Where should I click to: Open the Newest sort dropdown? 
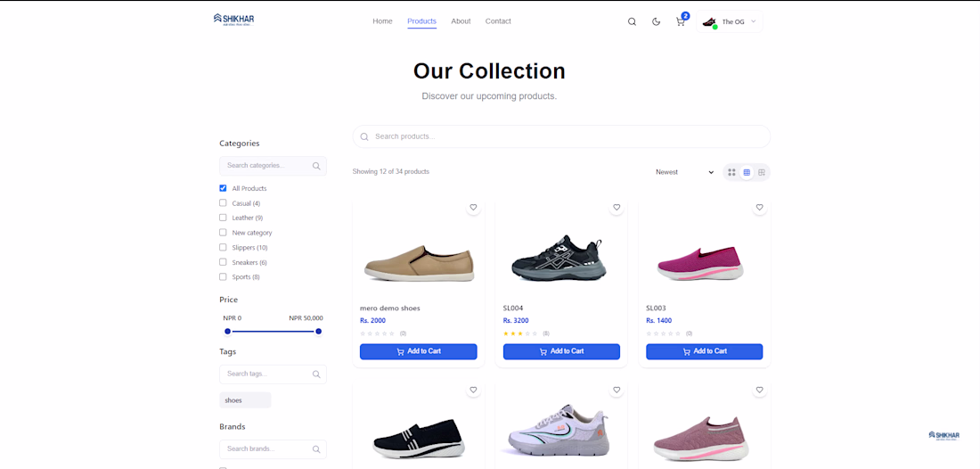click(x=684, y=172)
